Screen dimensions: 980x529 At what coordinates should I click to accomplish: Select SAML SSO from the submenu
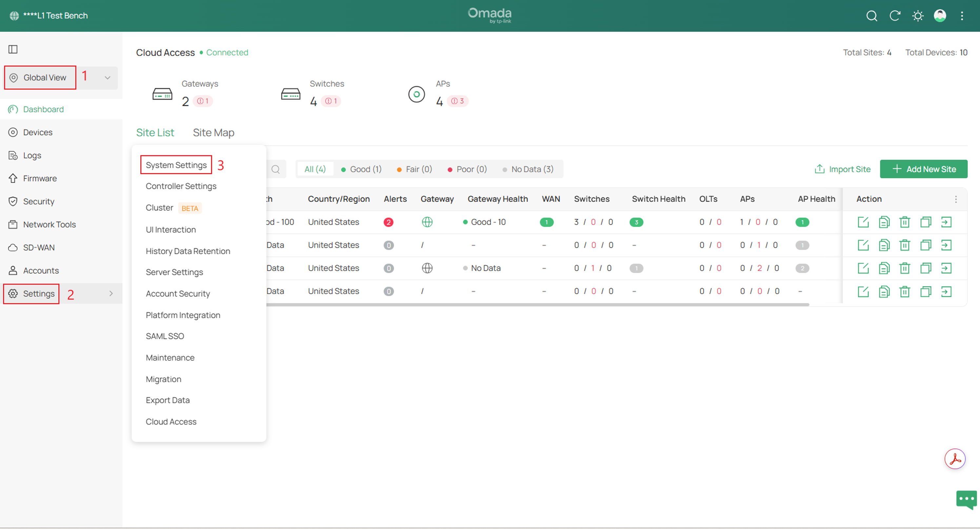pyautogui.click(x=165, y=337)
